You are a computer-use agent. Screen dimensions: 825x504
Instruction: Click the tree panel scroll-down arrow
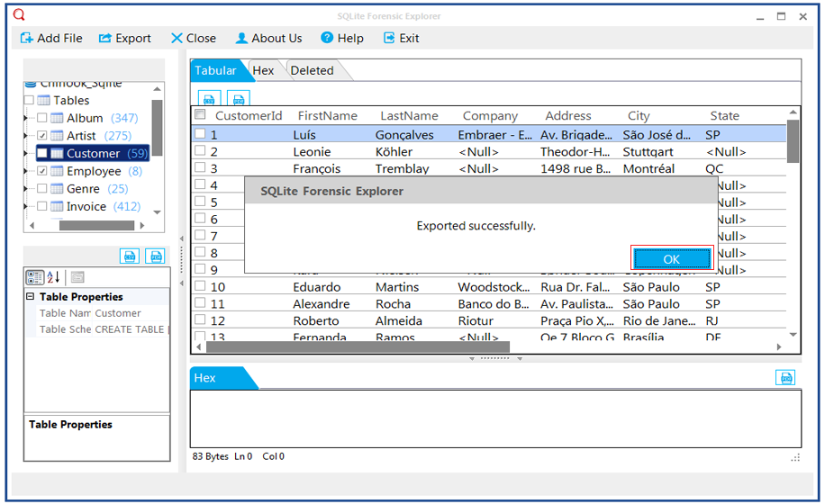point(157,212)
